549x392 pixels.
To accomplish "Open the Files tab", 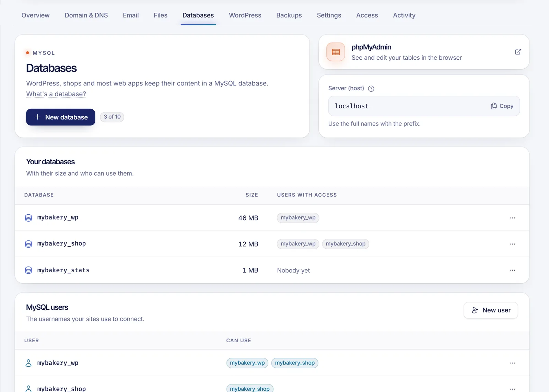I will [161, 15].
